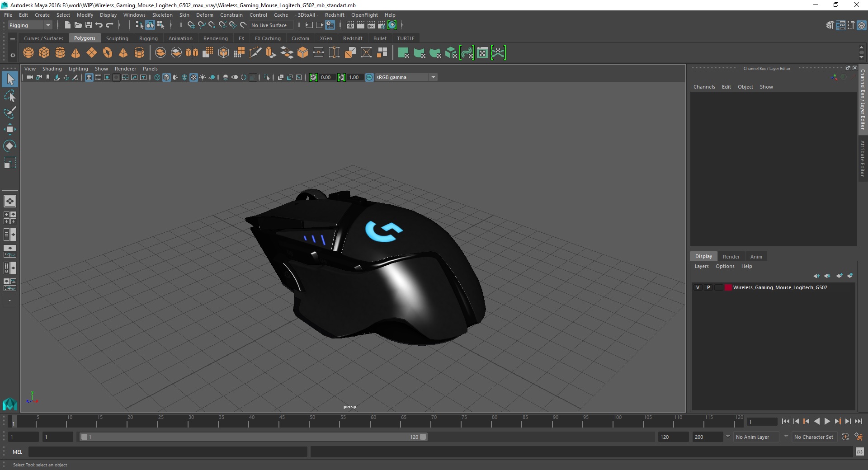Select the Move tool in toolbox
The width and height of the screenshot is (868, 470).
10,129
